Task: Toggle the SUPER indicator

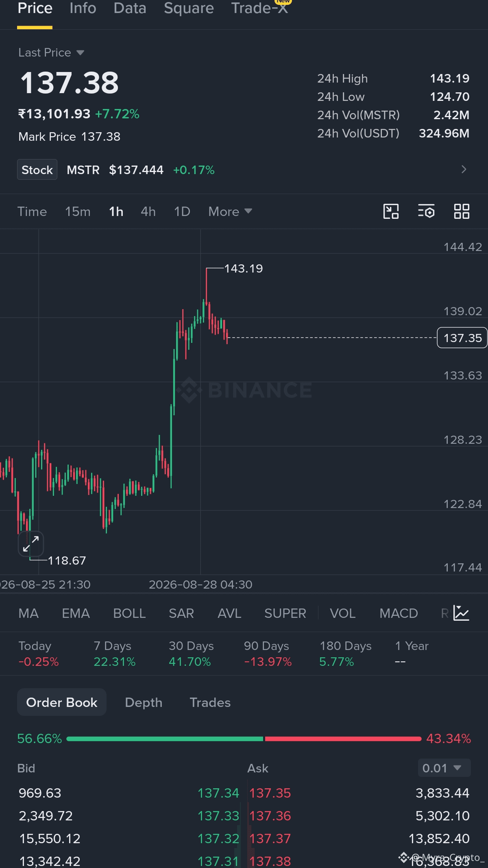Action: (x=285, y=613)
